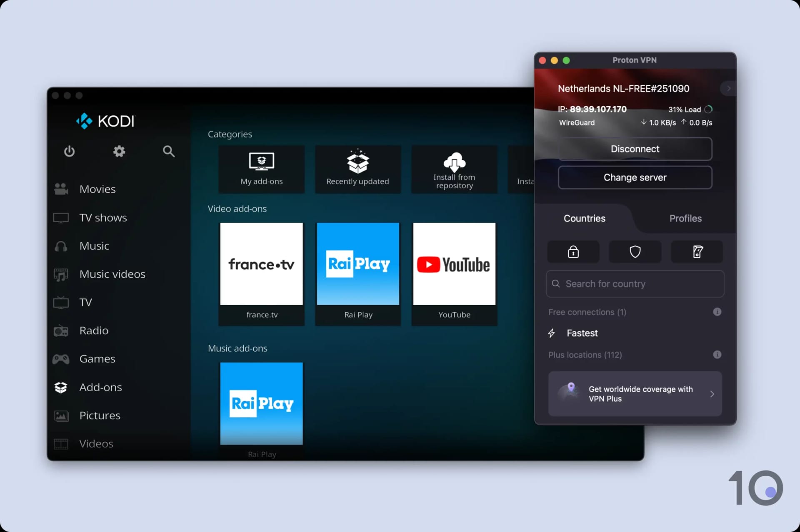This screenshot has height=532, width=800.
Task: Expand the Plus locations section
Action: [585, 355]
